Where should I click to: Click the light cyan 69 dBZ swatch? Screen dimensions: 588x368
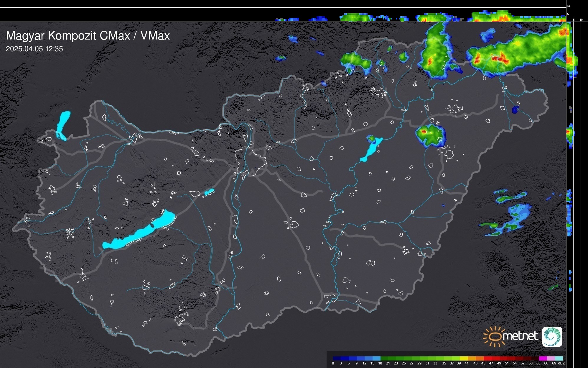[x=559, y=358]
